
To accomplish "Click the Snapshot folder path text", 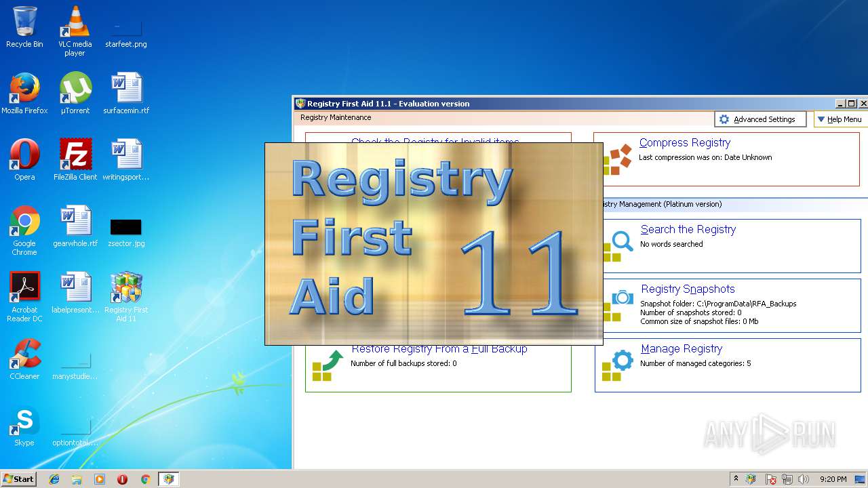I will [718, 304].
